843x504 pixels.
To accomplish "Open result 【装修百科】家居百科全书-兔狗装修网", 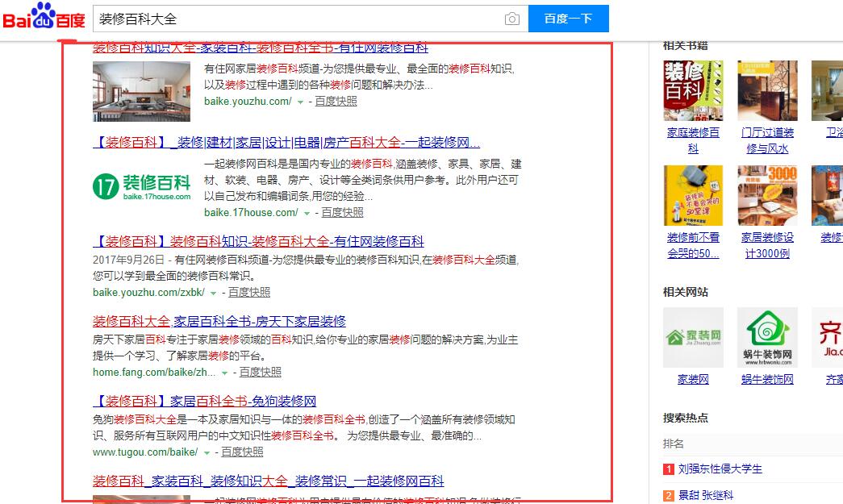I will point(204,402).
